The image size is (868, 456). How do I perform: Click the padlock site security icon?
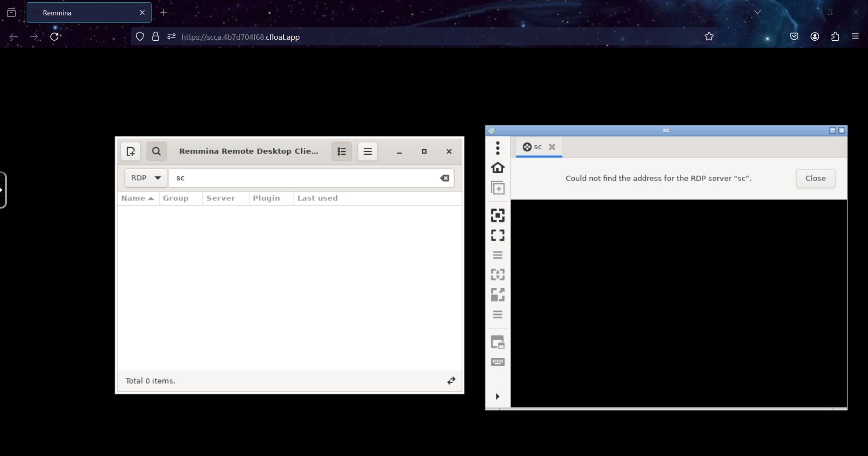tap(156, 37)
